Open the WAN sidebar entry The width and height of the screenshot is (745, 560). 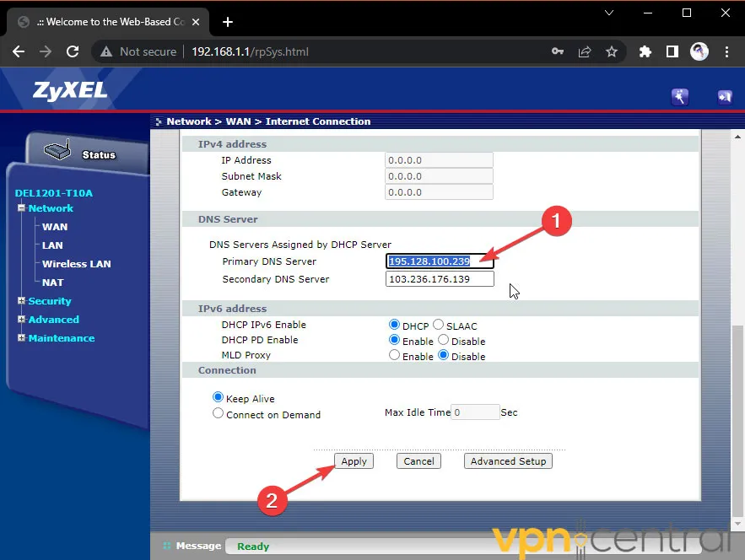click(x=54, y=226)
